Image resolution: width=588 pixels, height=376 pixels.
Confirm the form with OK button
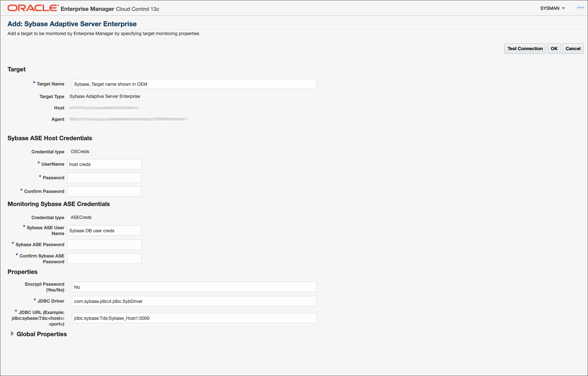(554, 49)
